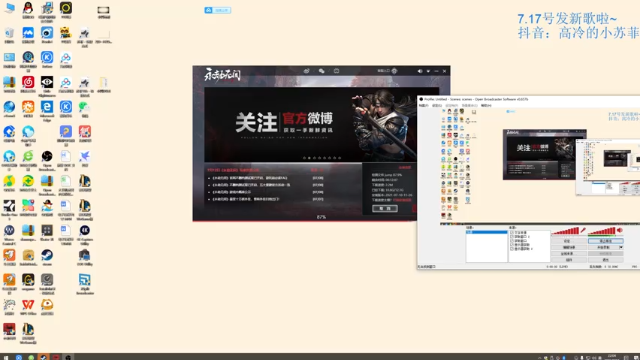Open This PC desktop icon
Viewport: 640px width, 360px height.
(x=9, y=9)
